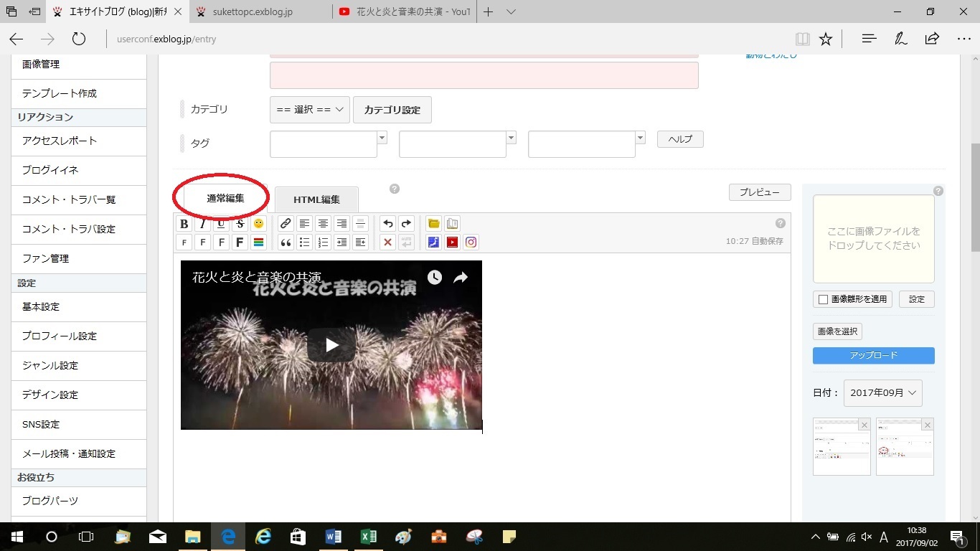
Task: Open the emoji smiley picker
Action: (259, 224)
